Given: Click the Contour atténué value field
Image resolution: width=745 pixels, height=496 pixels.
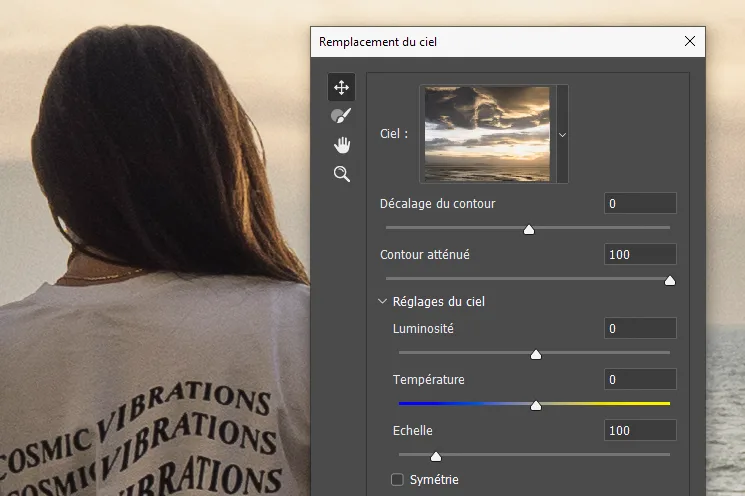Looking at the screenshot, I should point(640,255).
